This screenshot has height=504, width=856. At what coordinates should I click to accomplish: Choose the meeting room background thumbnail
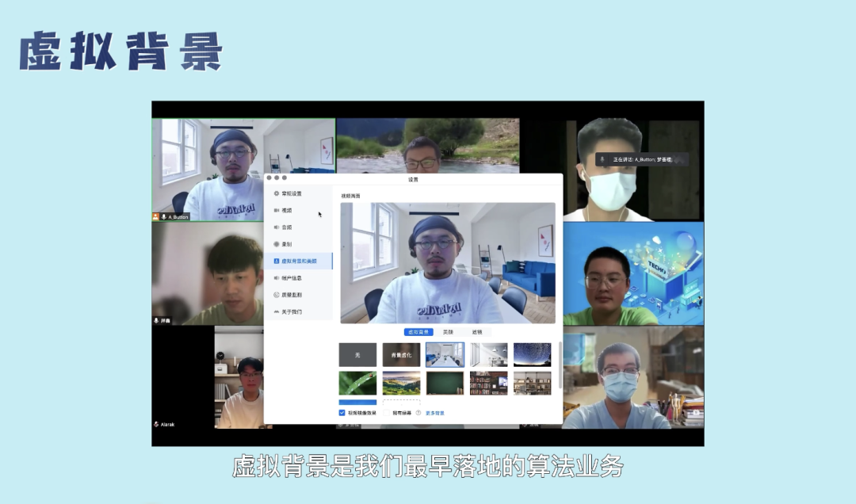[445, 355]
